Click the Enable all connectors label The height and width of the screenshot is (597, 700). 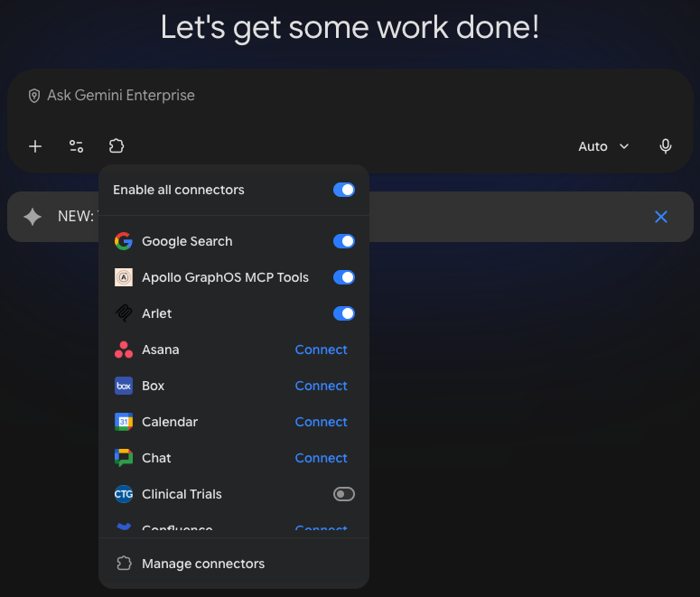179,190
